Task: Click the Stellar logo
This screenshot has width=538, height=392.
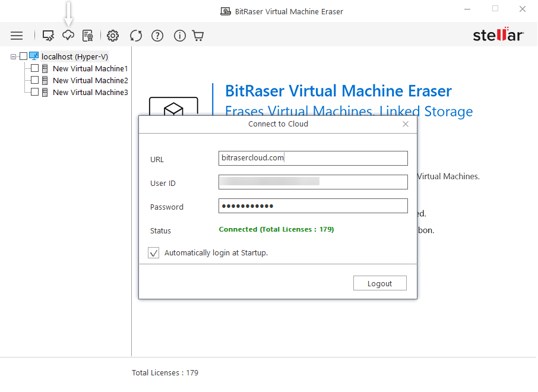Action: coord(498,34)
